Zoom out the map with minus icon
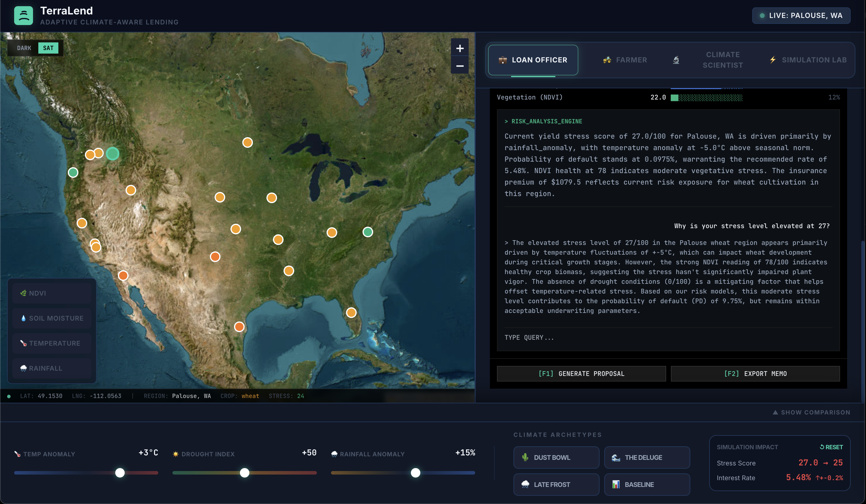866x504 pixels. coord(460,66)
